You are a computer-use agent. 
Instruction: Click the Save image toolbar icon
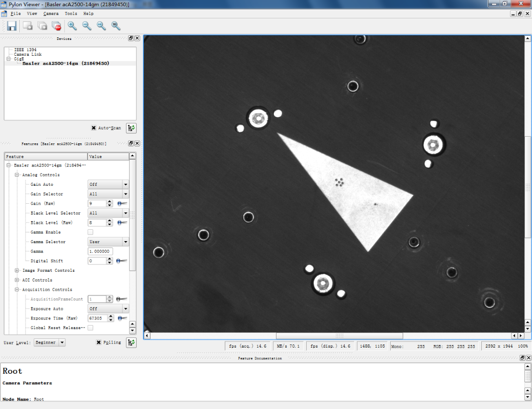(11, 26)
